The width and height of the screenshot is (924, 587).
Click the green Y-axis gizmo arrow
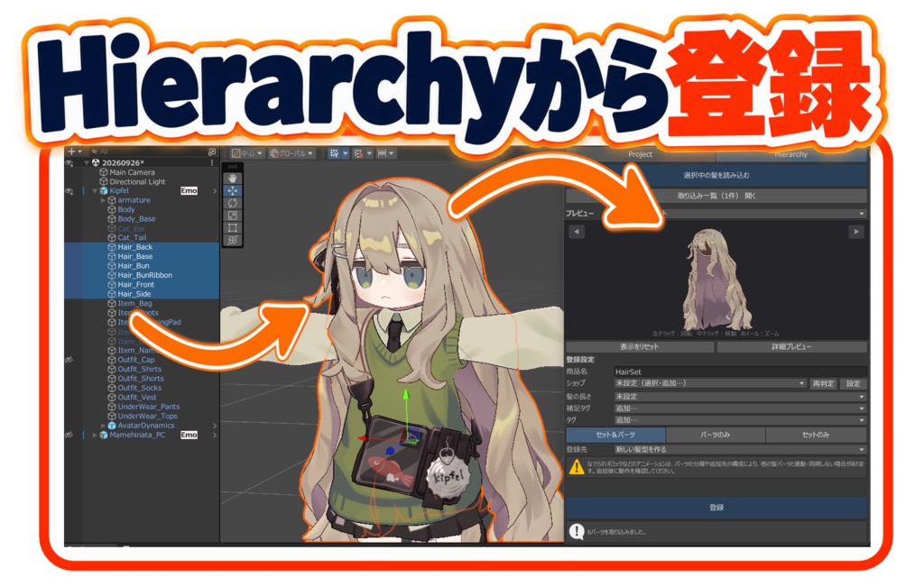[405, 393]
